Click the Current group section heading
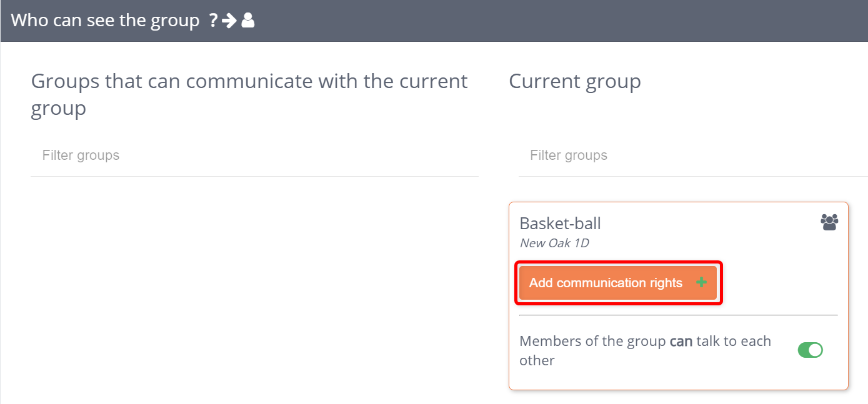868x404 pixels. point(574,81)
